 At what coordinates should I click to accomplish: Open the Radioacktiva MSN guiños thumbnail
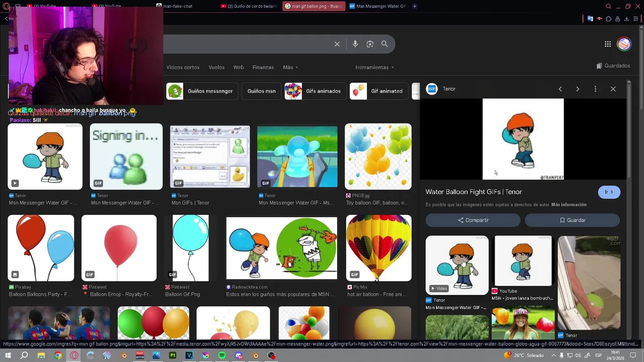(282, 248)
